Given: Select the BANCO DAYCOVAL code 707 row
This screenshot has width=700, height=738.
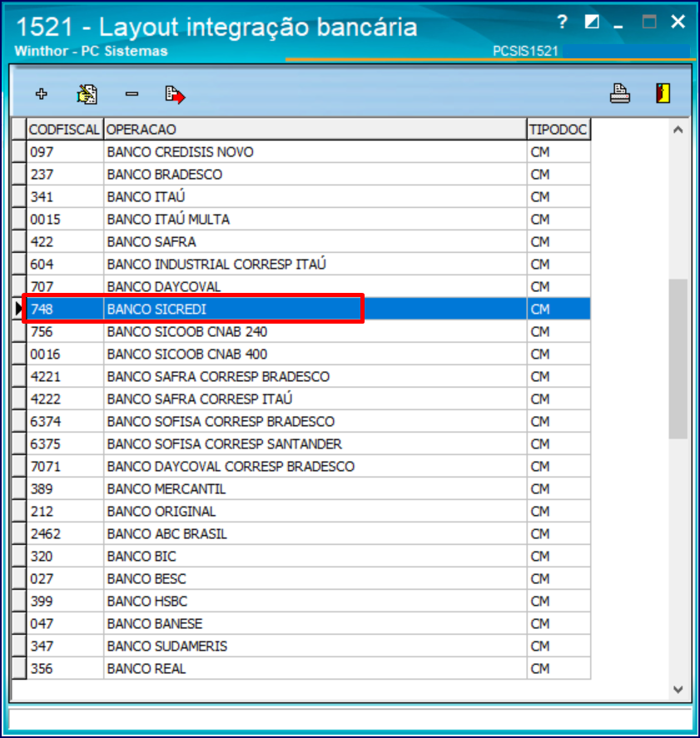Looking at the screenshot, I should (x=308, y=287).
